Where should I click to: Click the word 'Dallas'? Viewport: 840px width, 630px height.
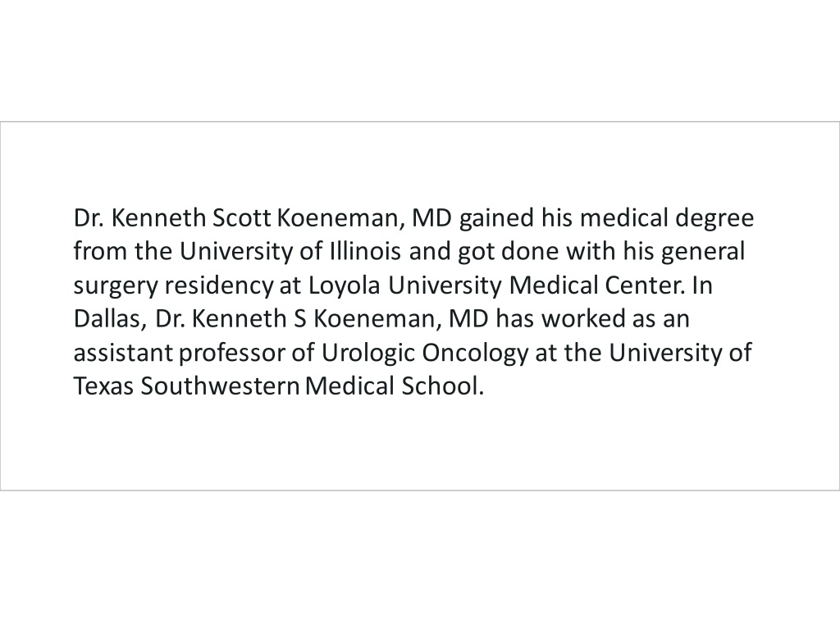[107, 319]
